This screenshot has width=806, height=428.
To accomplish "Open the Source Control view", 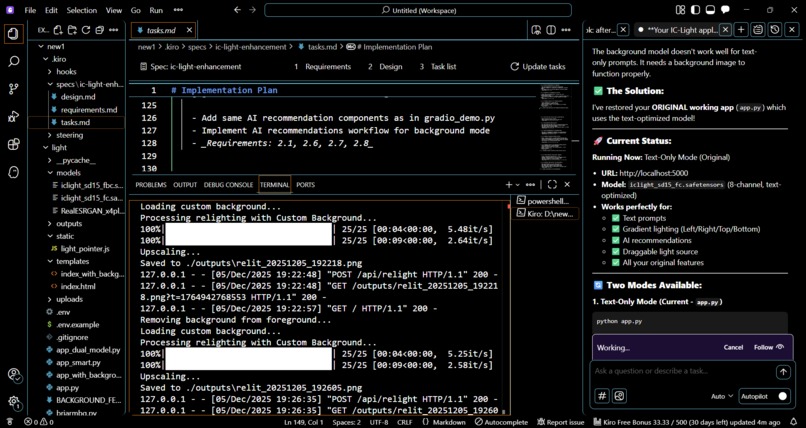I will (14, 89).
